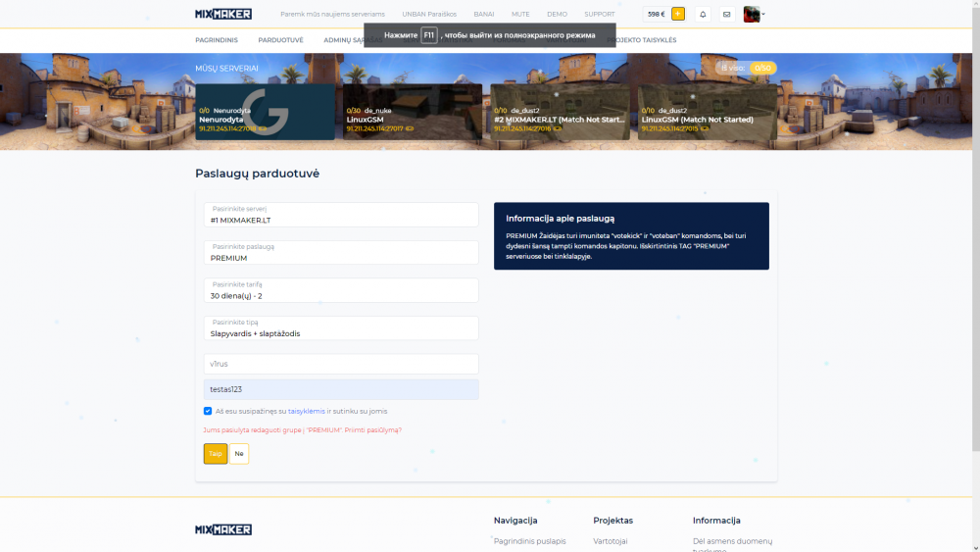Copy IP icon for LinuxGSM Match Not Started
Screen dimensions: 980x552
point(705,128)
